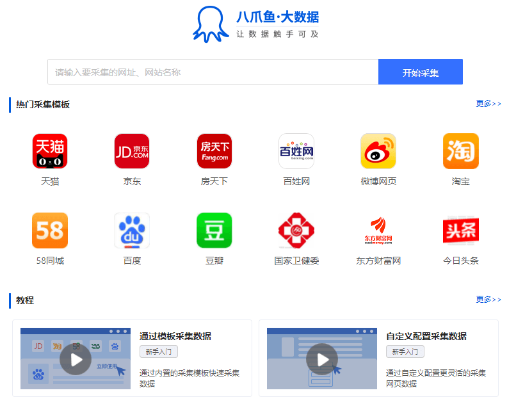Open 更多>> link for 教程
The height and width of the screenshot is (420, 516).
488,300
